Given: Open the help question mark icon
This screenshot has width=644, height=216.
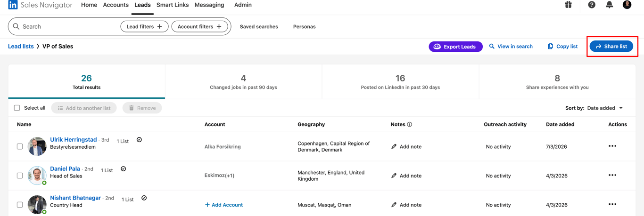Looking at the screenshot, I should coord(592,5).
